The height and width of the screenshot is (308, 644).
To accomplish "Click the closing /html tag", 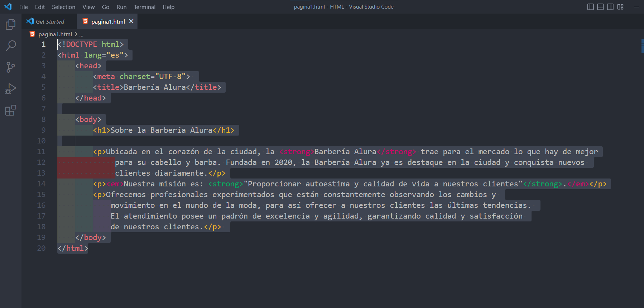I will coord(73,248).
